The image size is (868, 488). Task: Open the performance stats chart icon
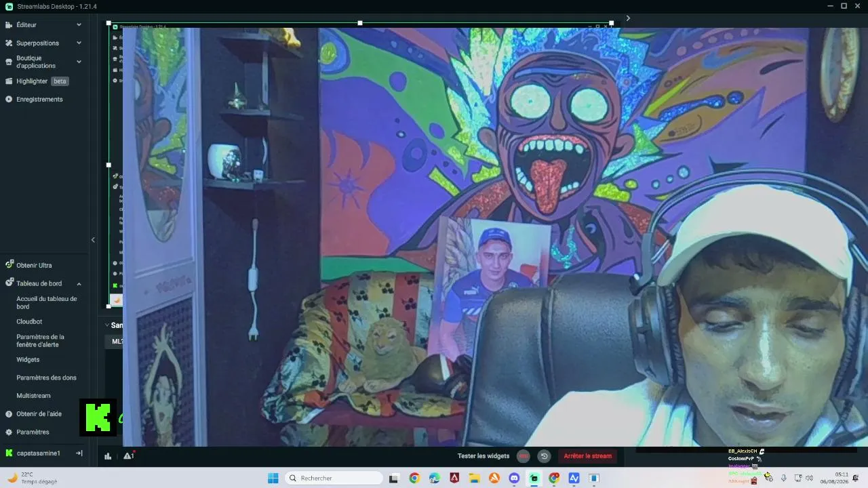point(108,456)
